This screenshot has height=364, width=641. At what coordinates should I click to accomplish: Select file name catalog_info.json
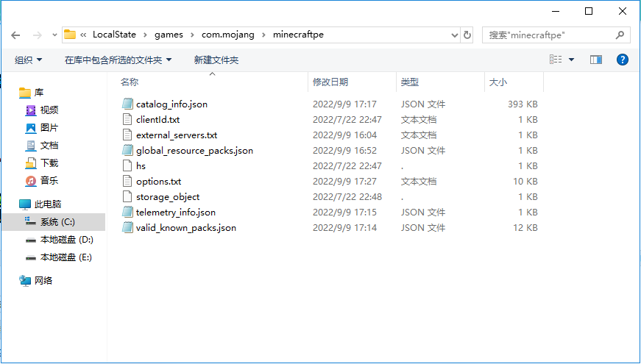pyautogui.click(x=171, y=104)
